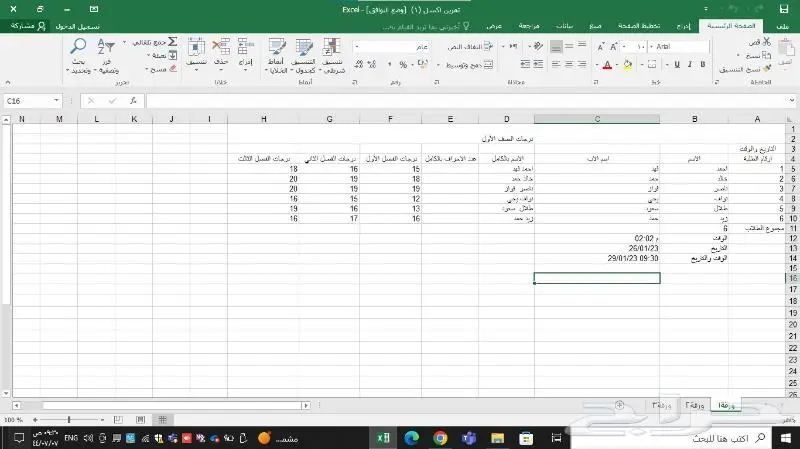
Task: Open the fill color dropdown arrow
Action: [617, 65]
